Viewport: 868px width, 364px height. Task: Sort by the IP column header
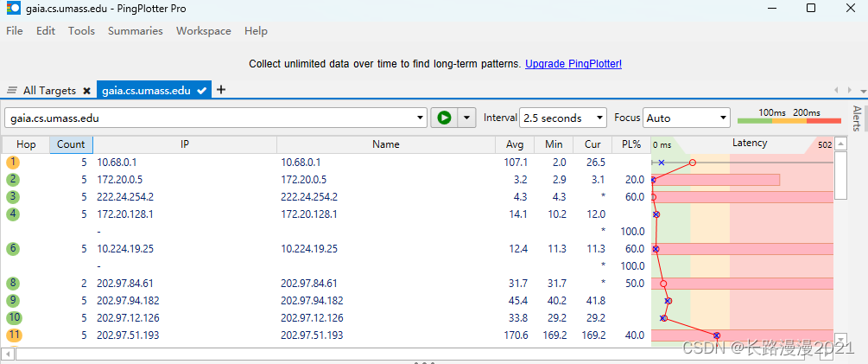tap(185, 144)
